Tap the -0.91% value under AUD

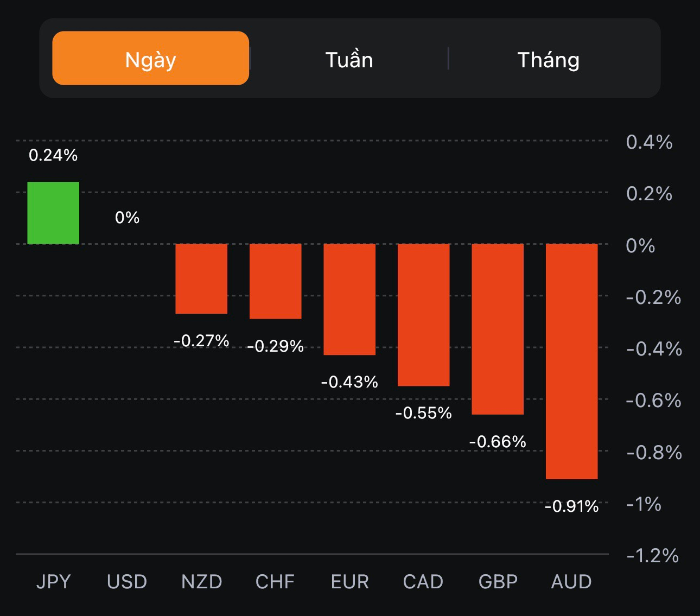(x=571, y=506)
